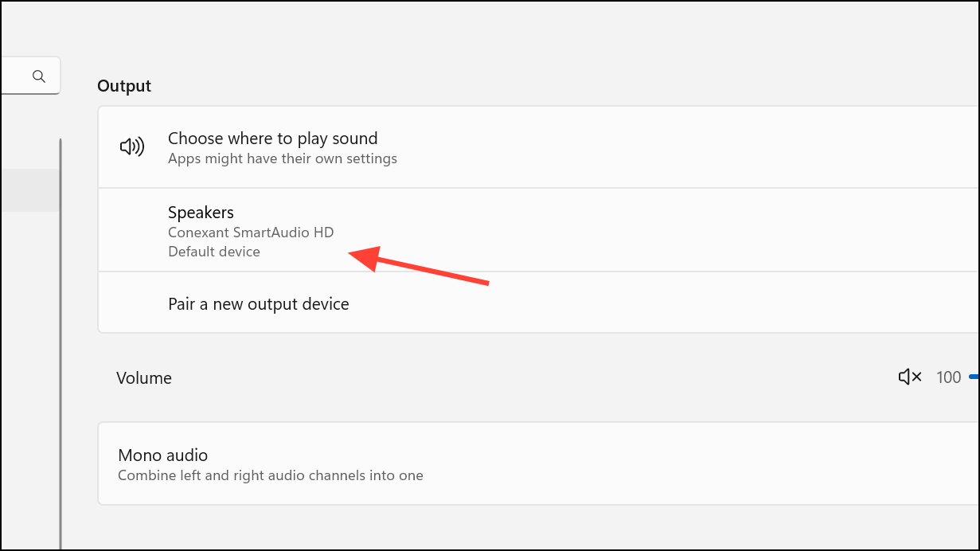
Task: Click the "Apps might have their own settings" subtitle
Action: 282,158
